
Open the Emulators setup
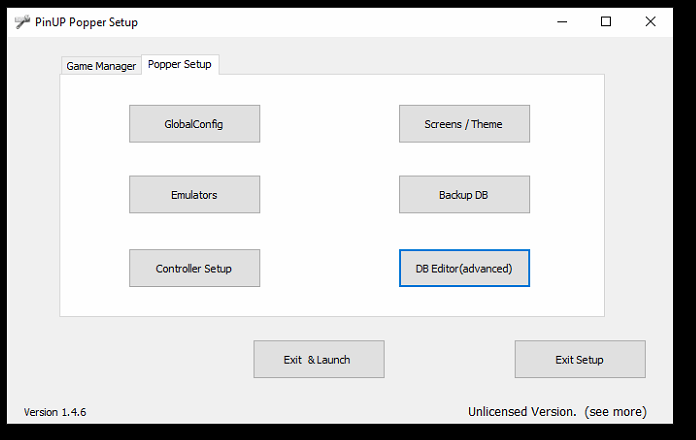pyautogui.click(x=194, y=194)
